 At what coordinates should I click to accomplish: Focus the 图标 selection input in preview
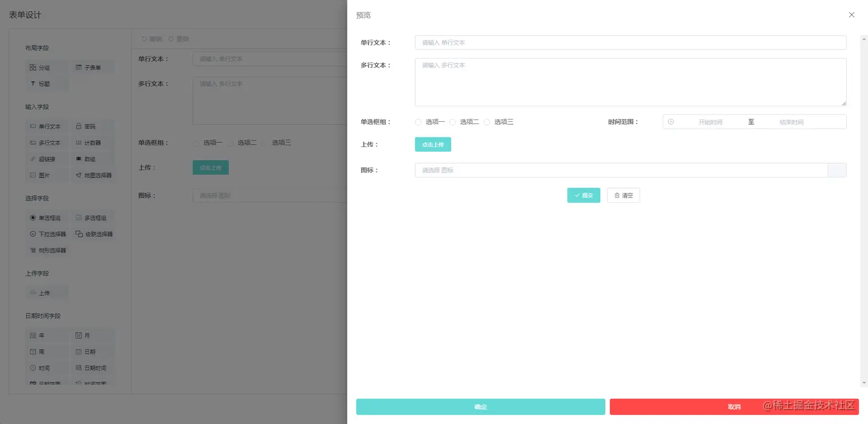tap(621, 170)
